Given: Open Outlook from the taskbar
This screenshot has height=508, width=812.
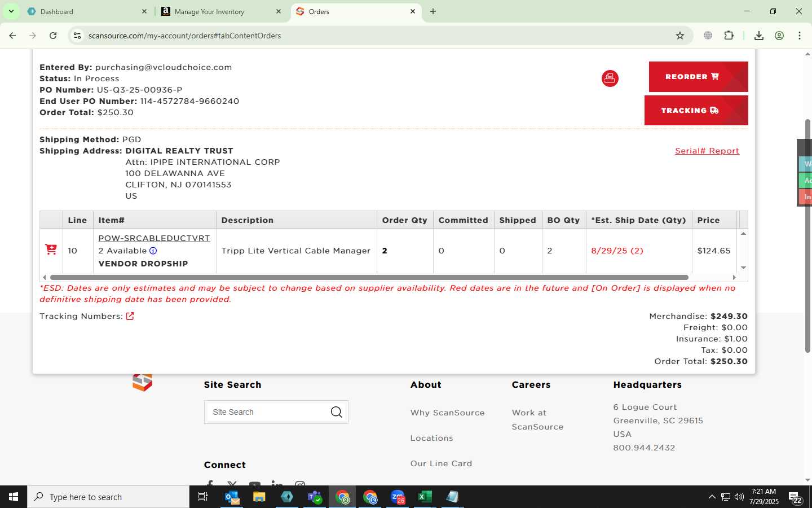Looking at the screenshot, I should (x=232, y=497).
